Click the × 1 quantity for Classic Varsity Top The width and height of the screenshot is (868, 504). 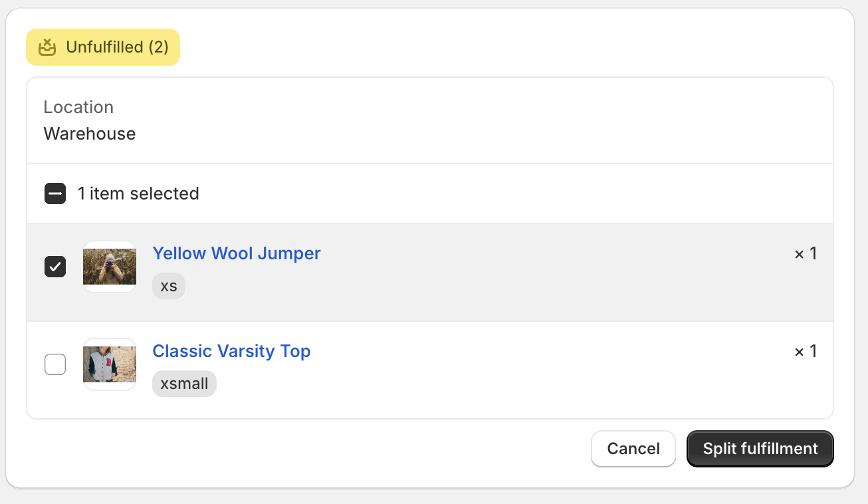(x=806, y=352)
